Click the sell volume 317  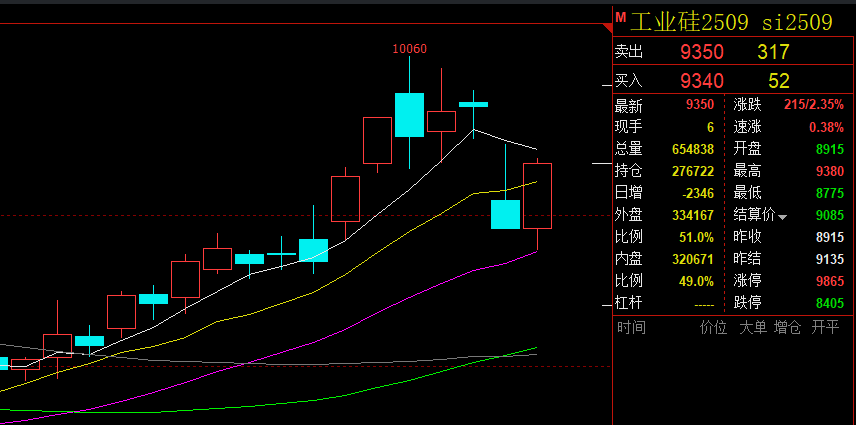(x=773, y=52)
